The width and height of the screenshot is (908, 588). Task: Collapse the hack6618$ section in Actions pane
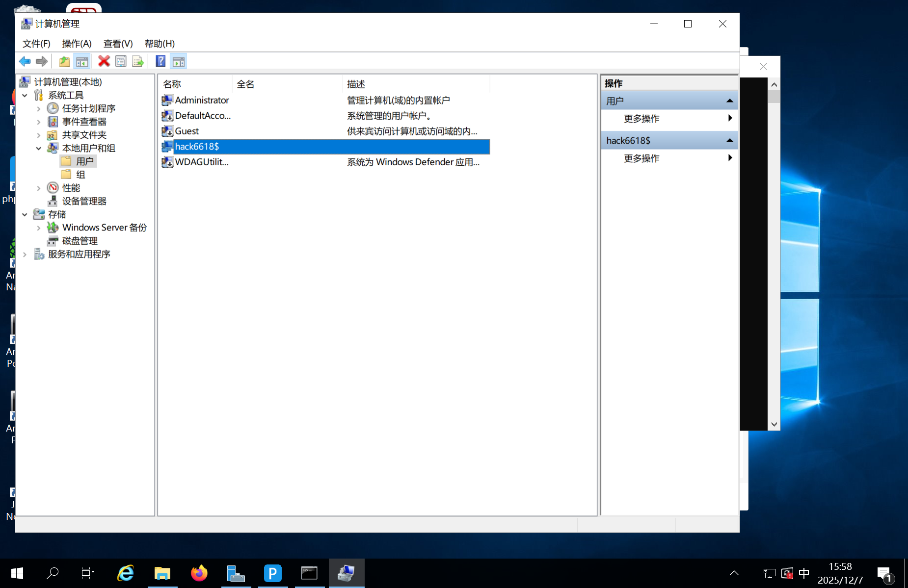click(x=730, y=141)
